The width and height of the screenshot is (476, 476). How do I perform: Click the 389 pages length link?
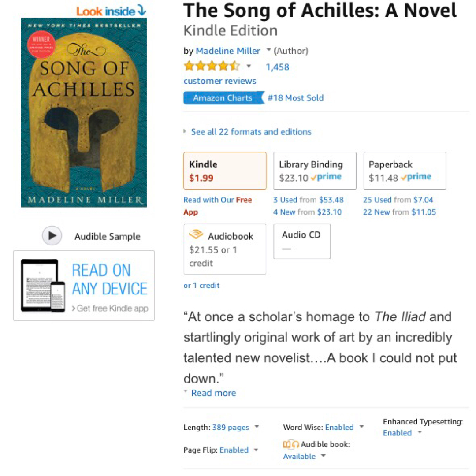click(x=231, y=427)
